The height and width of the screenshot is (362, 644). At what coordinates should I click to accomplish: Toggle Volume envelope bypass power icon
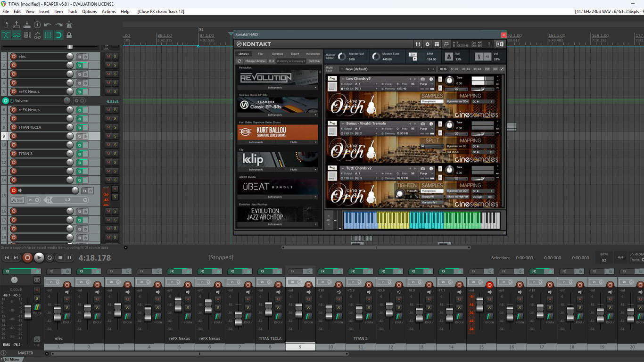point(12,101)
